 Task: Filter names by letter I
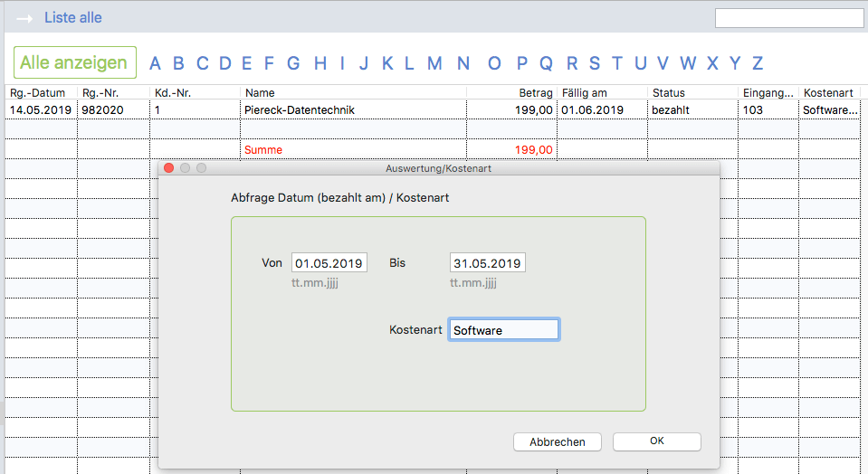pyautogui.click(x=342, y=63)
